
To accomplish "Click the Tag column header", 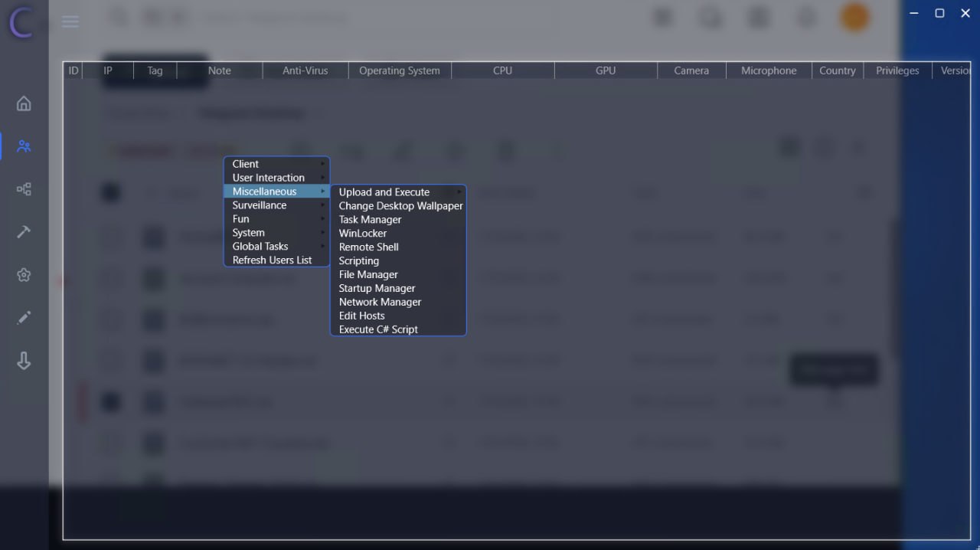I will pyautogui.click(x=155, y=70).
